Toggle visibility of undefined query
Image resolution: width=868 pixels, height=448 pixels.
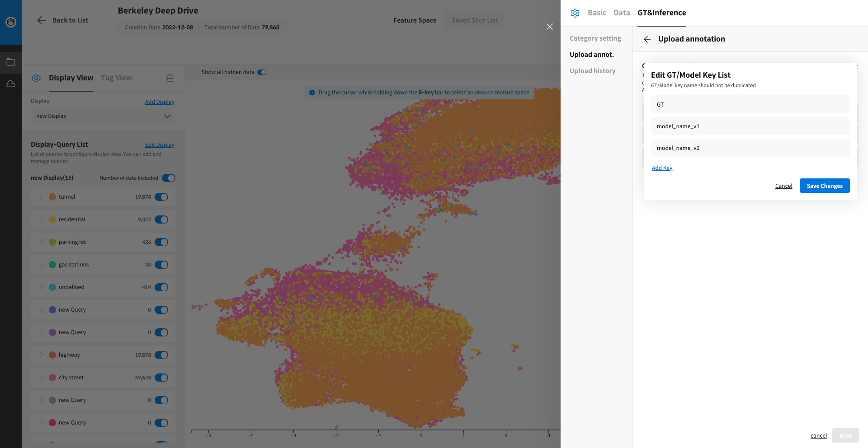point(161,287)
